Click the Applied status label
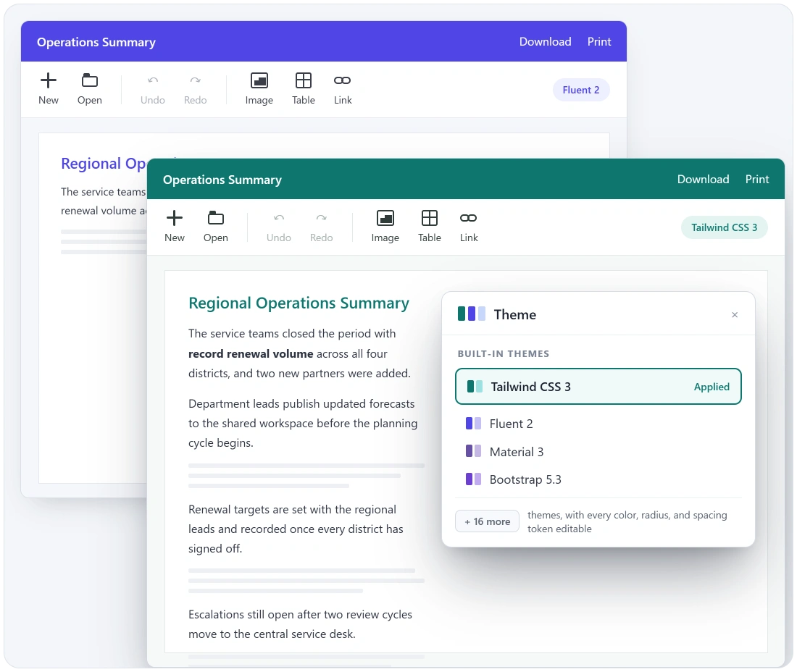The height and width of the screenshot is (672, 797). point(711,387)
